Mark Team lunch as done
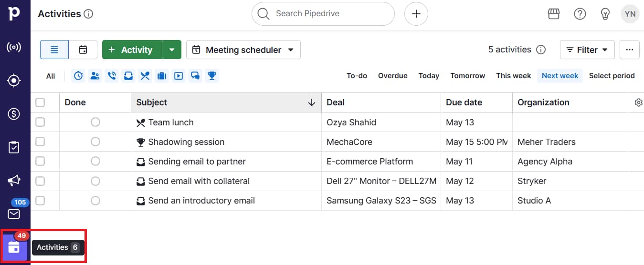This screenshot has width=644, height=265. (95, 122)
